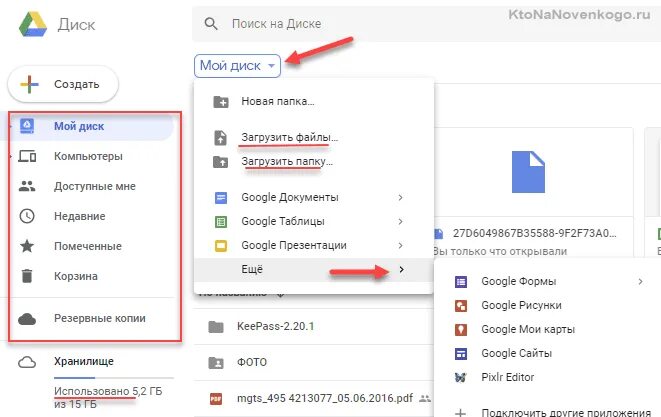Click the search magnifier icon
This screenshot has height=417, width=661.
pyautogui.click(x=211, y=24)
